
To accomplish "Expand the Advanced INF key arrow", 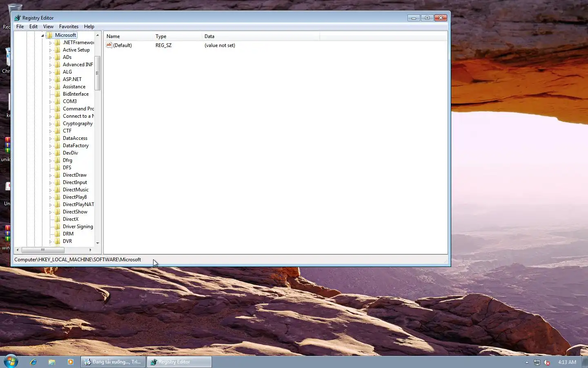I will point(50,65).
